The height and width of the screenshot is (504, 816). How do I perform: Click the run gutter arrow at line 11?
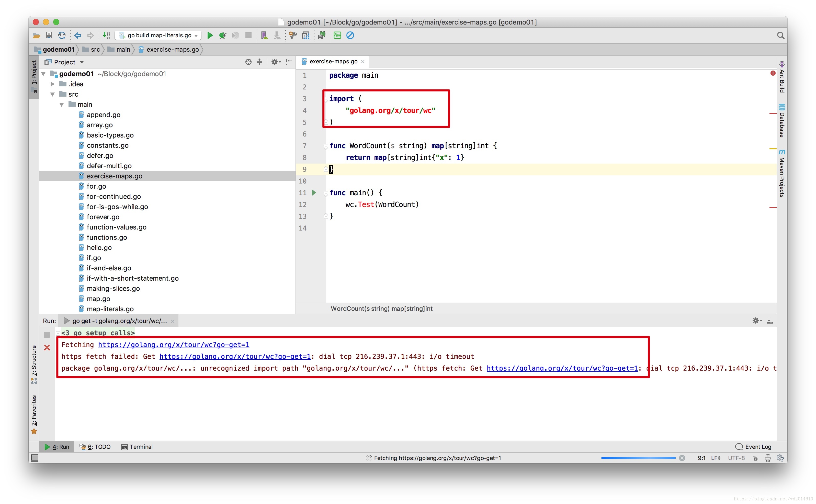click(314, 193)
